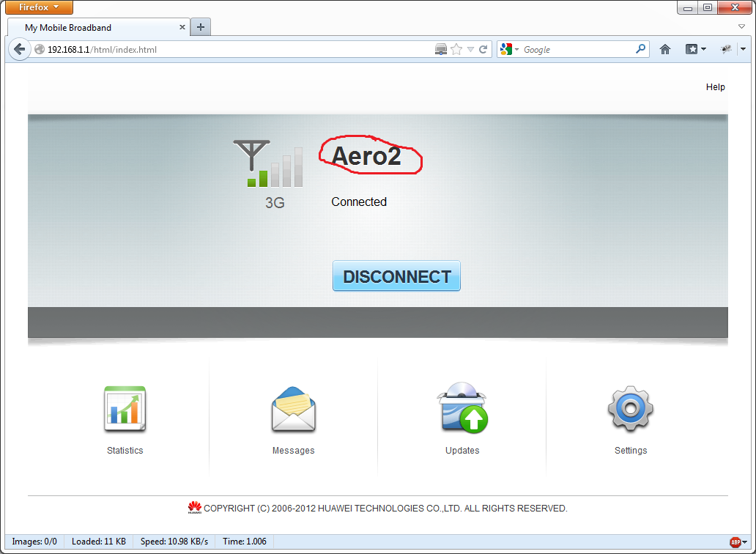Close the My Mobile Broadband tab

182,28
